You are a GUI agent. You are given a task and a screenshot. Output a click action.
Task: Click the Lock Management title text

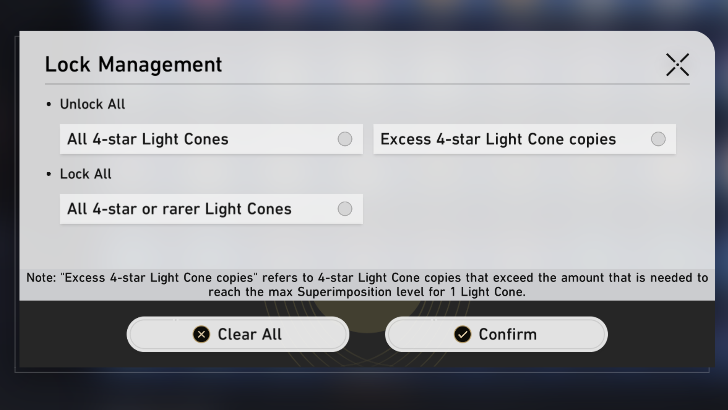click(133, 65)
